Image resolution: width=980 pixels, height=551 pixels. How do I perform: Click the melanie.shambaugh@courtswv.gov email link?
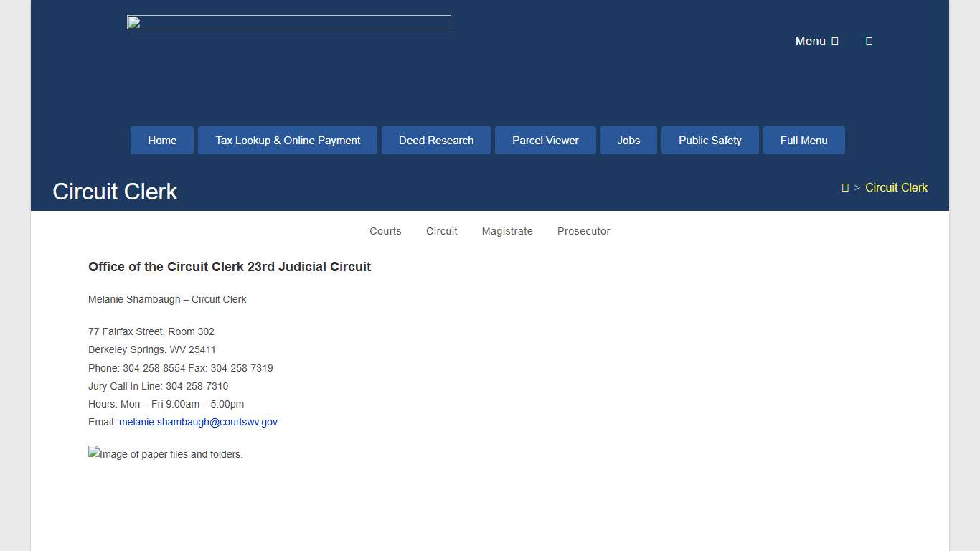(198, 423)
